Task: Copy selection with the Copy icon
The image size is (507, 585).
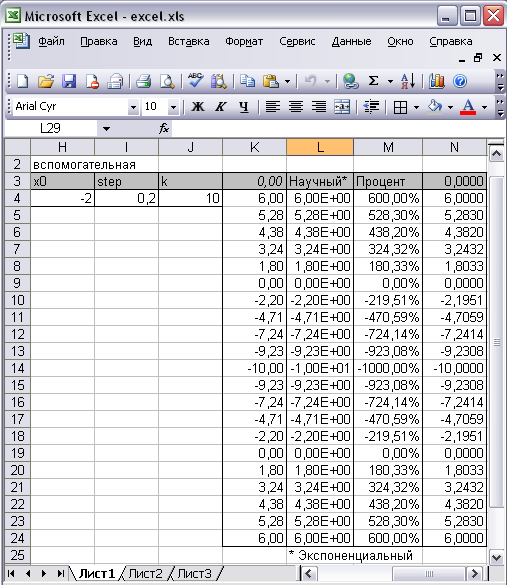Action: (247, 81)
